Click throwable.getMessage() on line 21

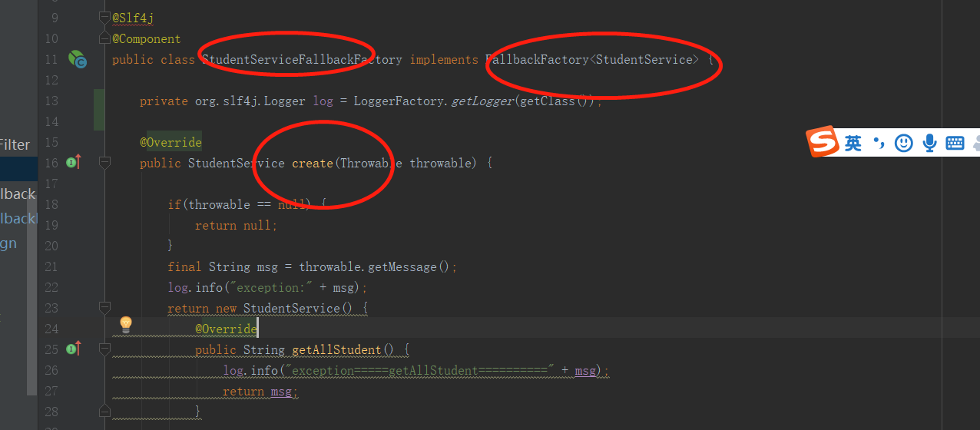[x=375, y=266]
